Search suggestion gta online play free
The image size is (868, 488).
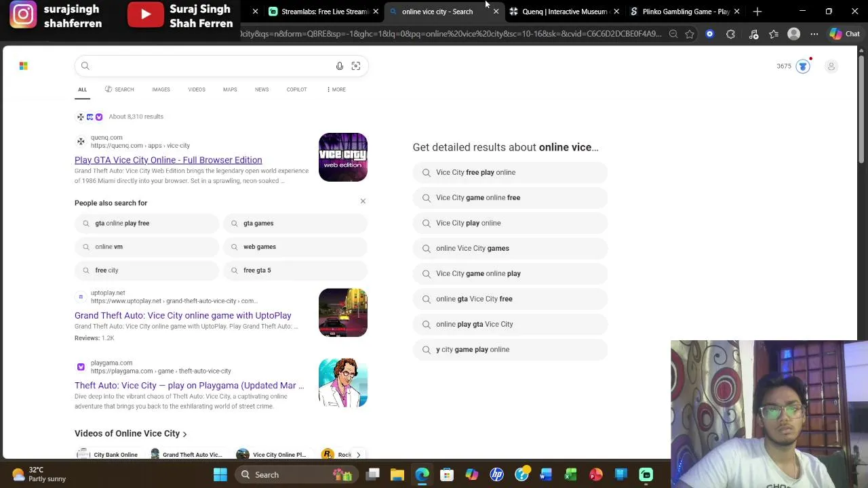[x=146, y=223]
